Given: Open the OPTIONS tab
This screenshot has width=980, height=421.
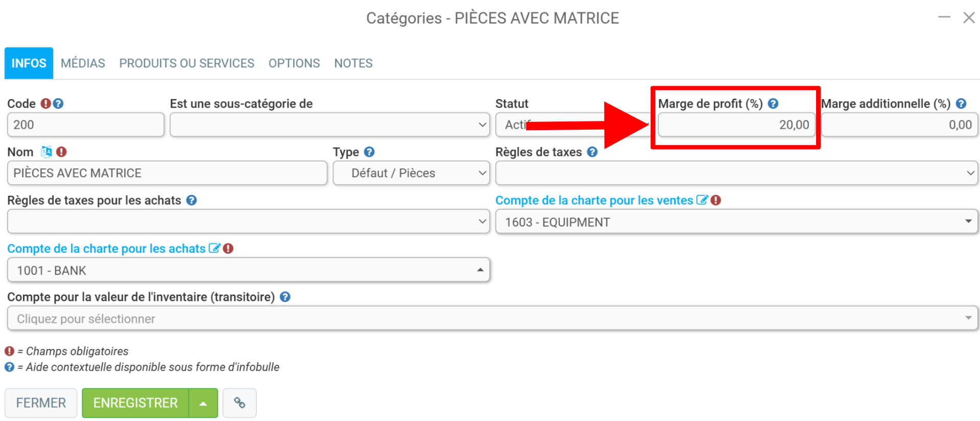Looking at the screenshot, I should click(294, 63).
